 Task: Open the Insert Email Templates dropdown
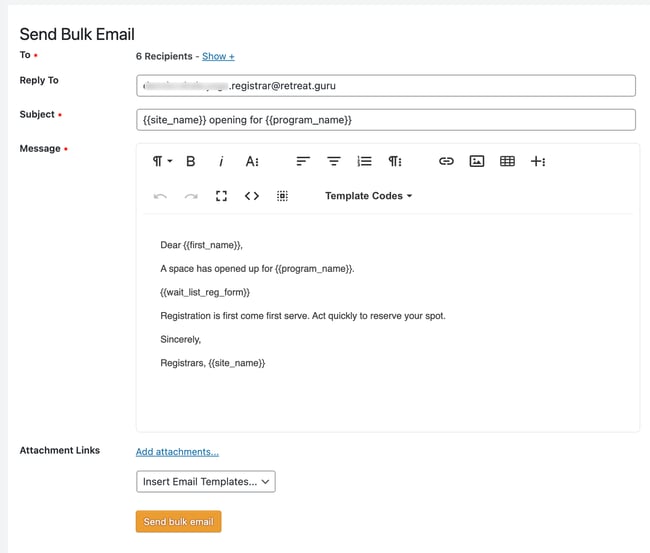pyautogui.click(x=206, y=481)
